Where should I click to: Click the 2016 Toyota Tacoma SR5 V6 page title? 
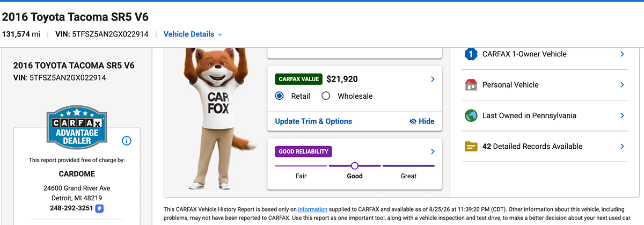click(x=75, y=17)
